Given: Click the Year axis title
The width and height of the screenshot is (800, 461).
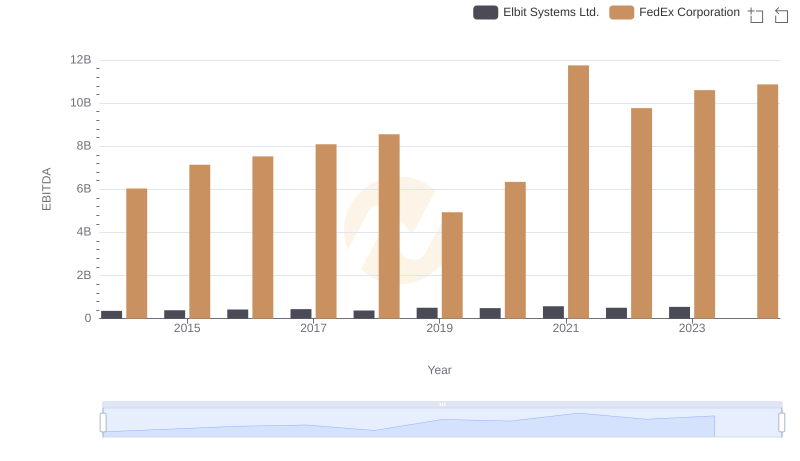Looking at the screenshot, I should pos(439,370).
